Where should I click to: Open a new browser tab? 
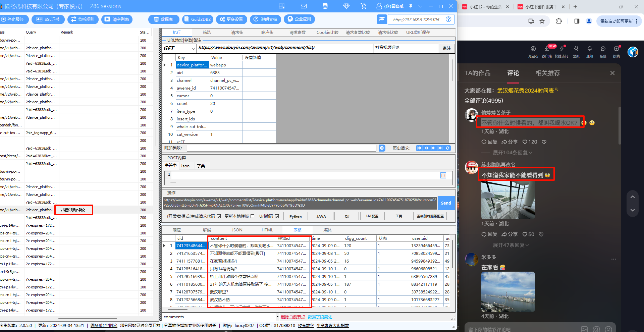[575, 7]
